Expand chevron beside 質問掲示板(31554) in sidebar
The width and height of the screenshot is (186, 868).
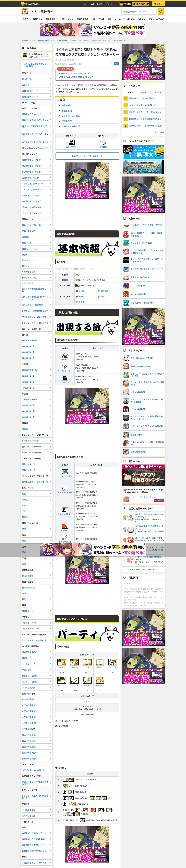51,96
